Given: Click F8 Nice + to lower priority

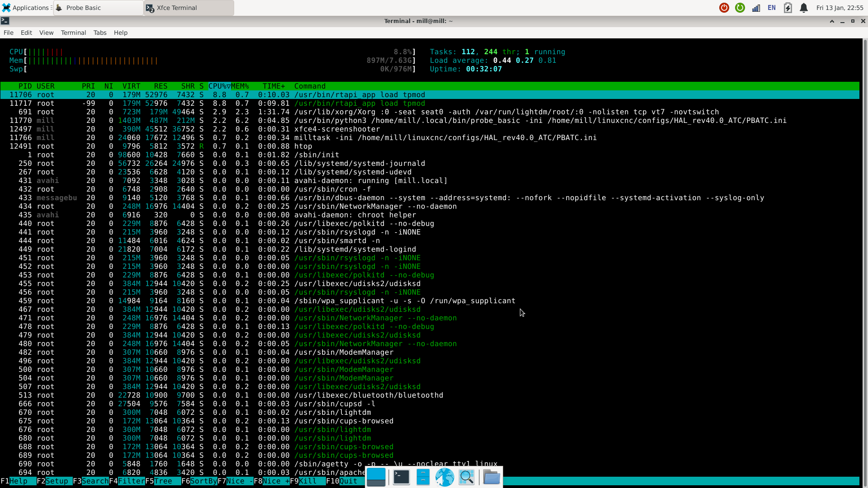Looking at the screenshot, I should 271,481.
